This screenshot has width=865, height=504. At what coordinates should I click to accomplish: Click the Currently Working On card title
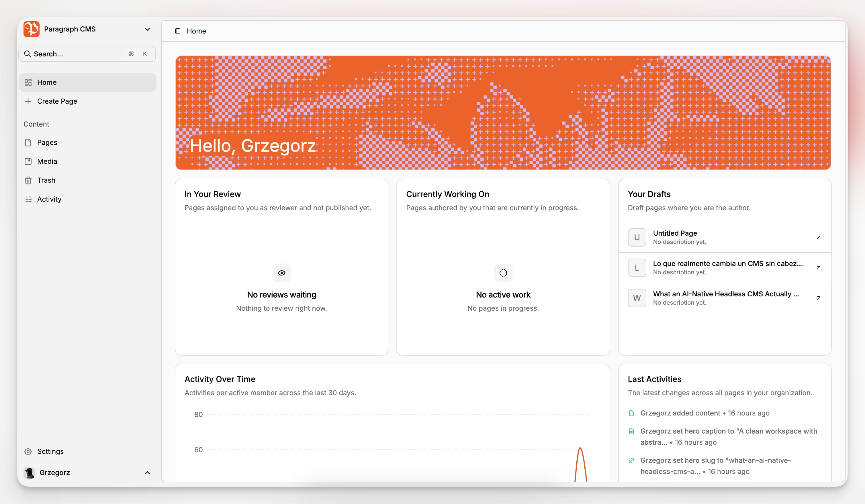[448, 194]
